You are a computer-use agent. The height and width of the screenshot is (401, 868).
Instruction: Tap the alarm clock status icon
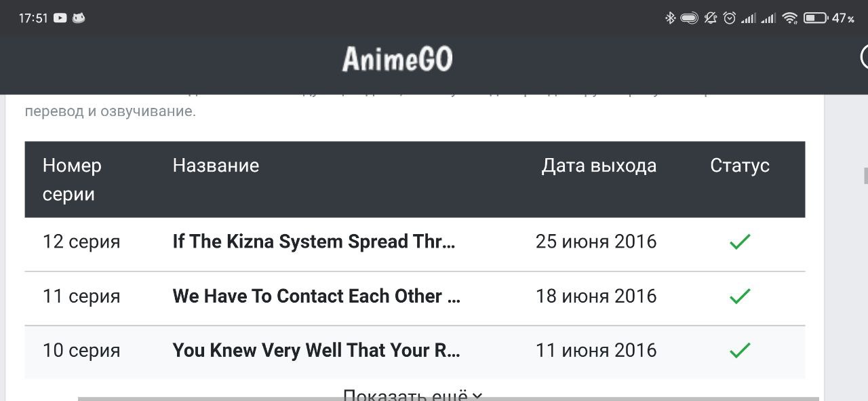(x=729, y=18)
